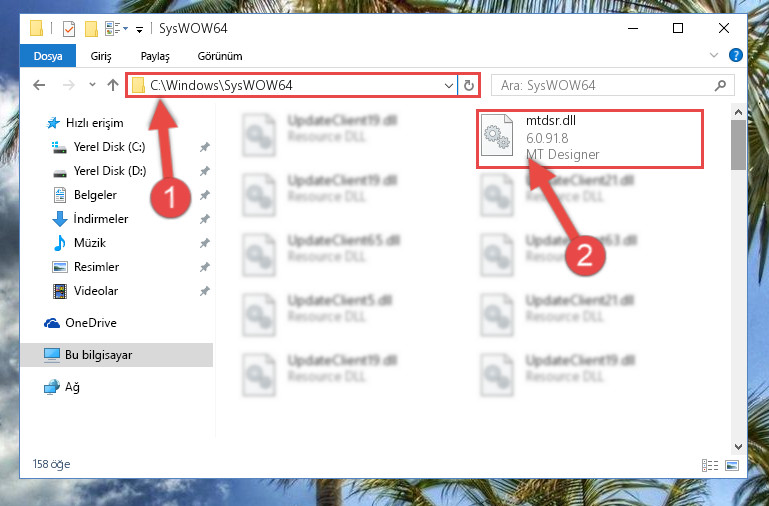
Task: Expand the ribbon with the chevron
Action: tap(714, 55)
